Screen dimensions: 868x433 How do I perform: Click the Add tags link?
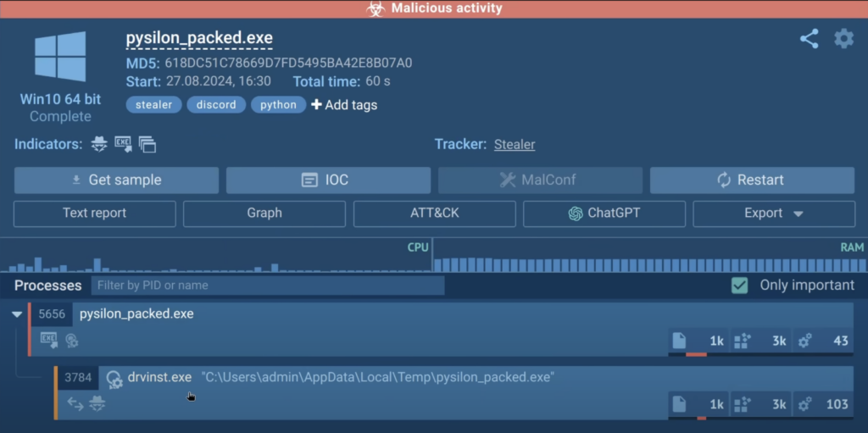344,105
